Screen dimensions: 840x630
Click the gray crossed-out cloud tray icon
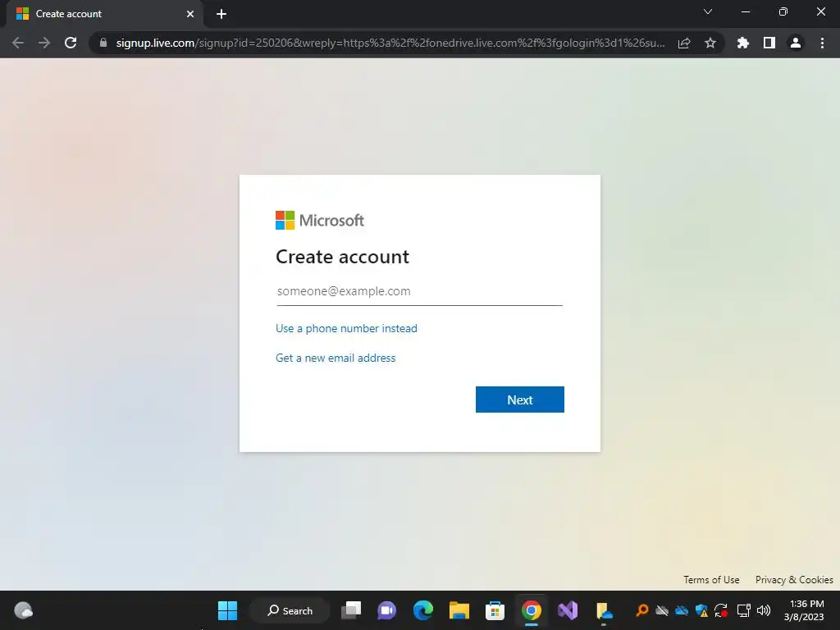pos(662,610)
